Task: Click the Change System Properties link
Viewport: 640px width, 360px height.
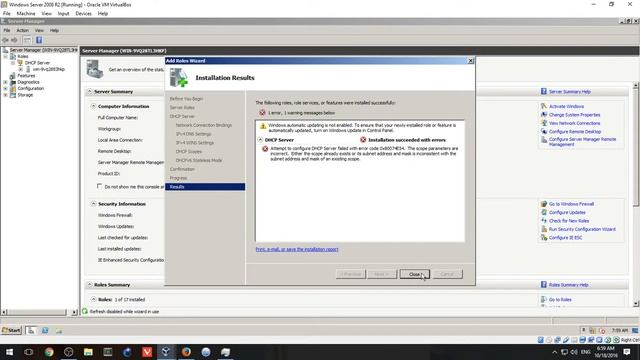Action: [574, 115]
